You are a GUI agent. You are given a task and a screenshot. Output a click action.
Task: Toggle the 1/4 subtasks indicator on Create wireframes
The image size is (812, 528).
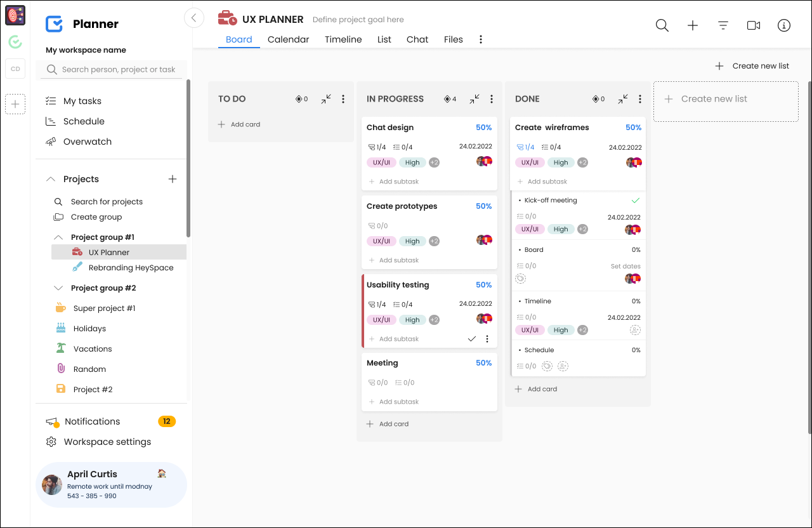525,147
